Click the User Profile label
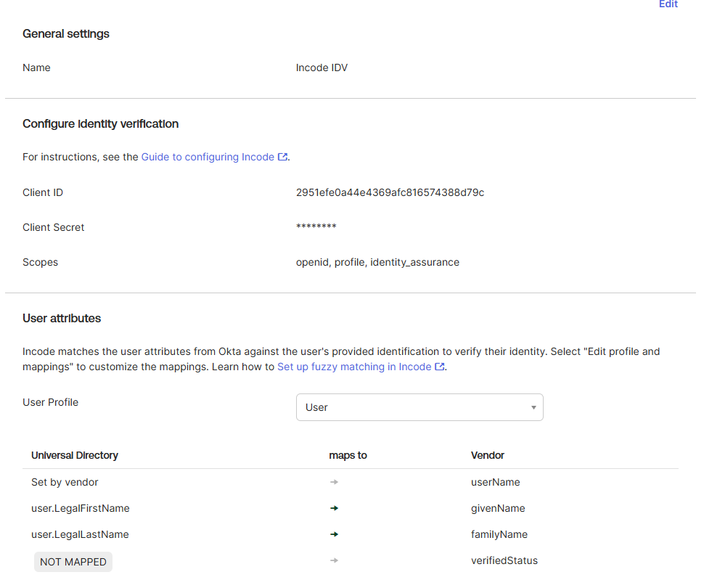 pos(50,402)
